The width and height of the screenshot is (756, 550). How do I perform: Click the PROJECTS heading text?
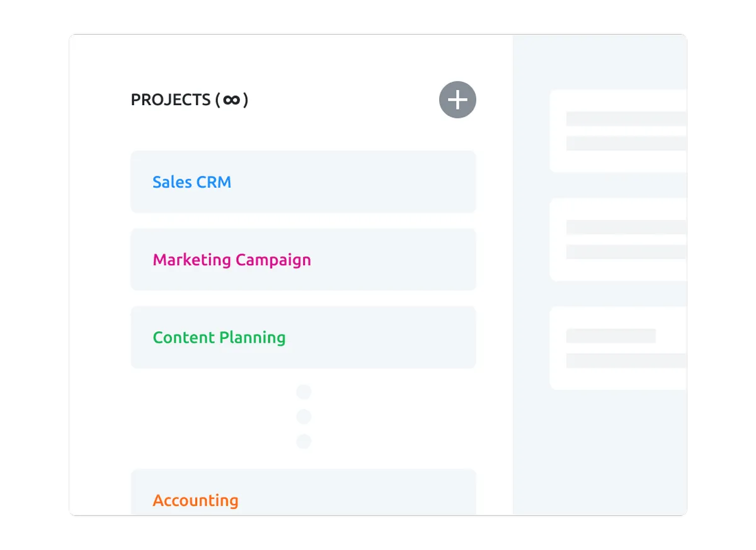pos(170,100)
